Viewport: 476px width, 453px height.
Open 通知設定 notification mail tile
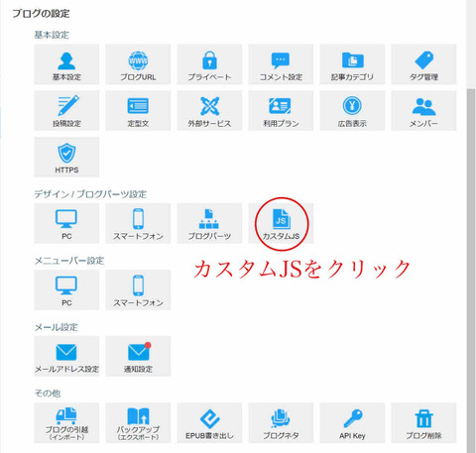138,356
